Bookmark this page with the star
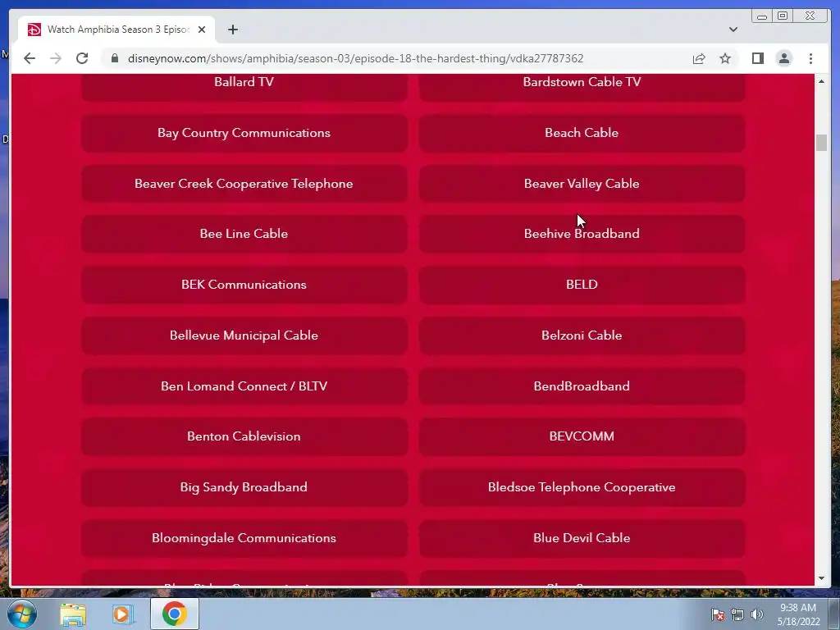840x630 pixels. click(x=725, y=58)
